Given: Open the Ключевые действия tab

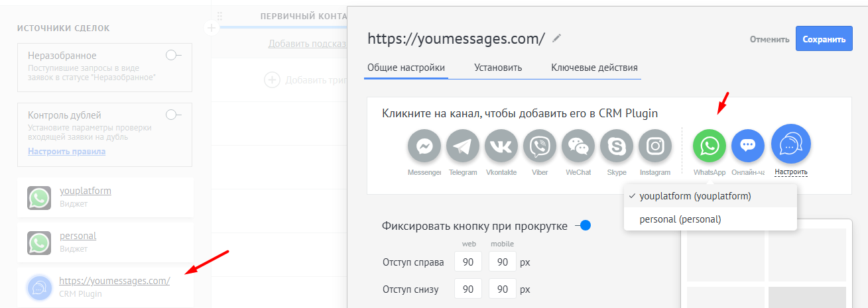Looking at the screenshot, I should point(594,68).
